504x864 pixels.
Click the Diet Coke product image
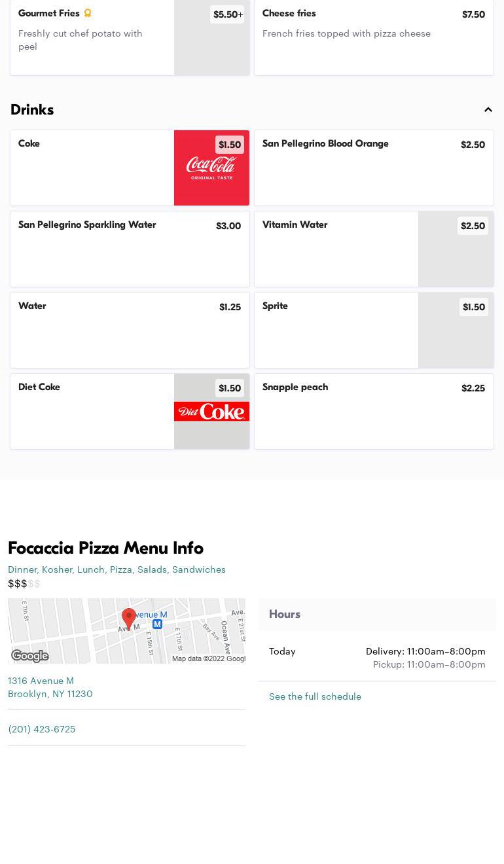tap(211, 412)
